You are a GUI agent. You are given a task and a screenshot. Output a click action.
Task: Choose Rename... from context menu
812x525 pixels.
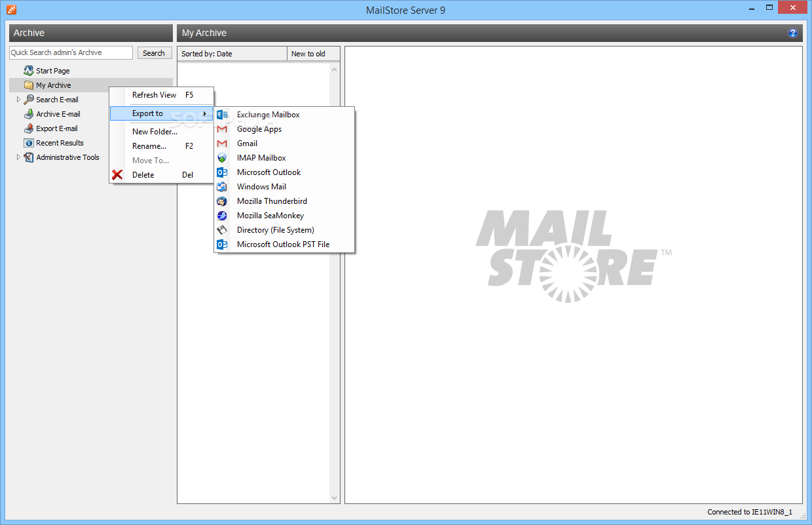[162, 146]
